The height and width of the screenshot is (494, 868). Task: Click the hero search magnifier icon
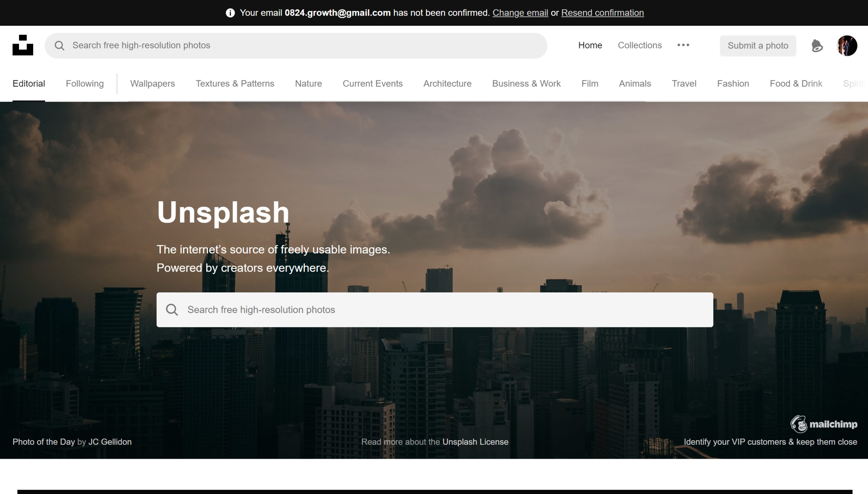(172, 309)
